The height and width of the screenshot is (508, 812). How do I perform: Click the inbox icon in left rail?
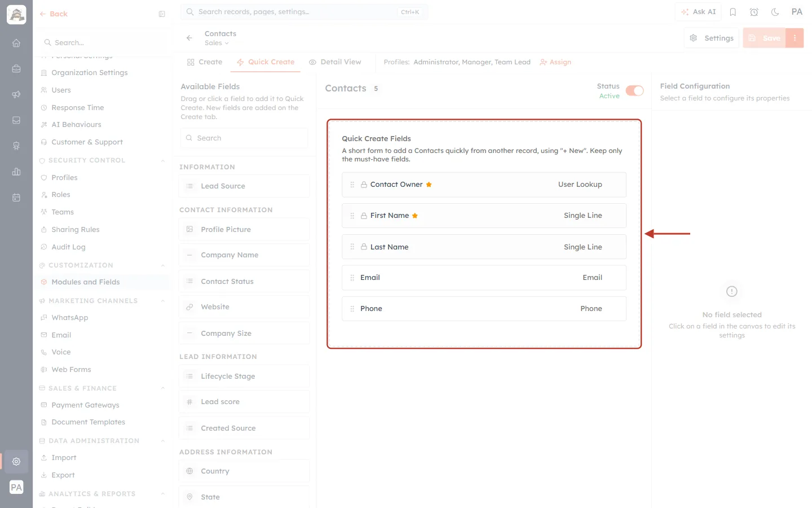click(x=16, y=120)
